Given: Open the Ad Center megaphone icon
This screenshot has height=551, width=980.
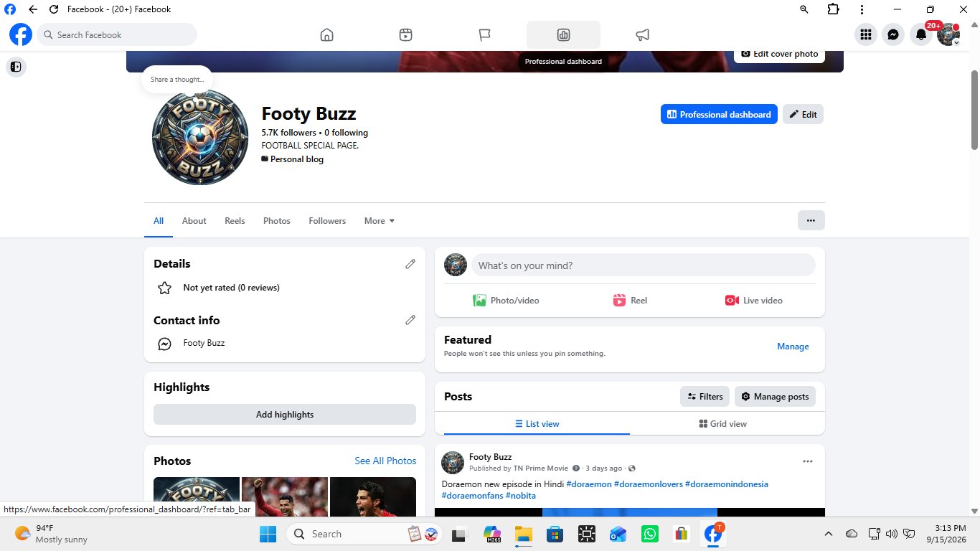Looking at the screenshot, I should (x=642, y=34).
